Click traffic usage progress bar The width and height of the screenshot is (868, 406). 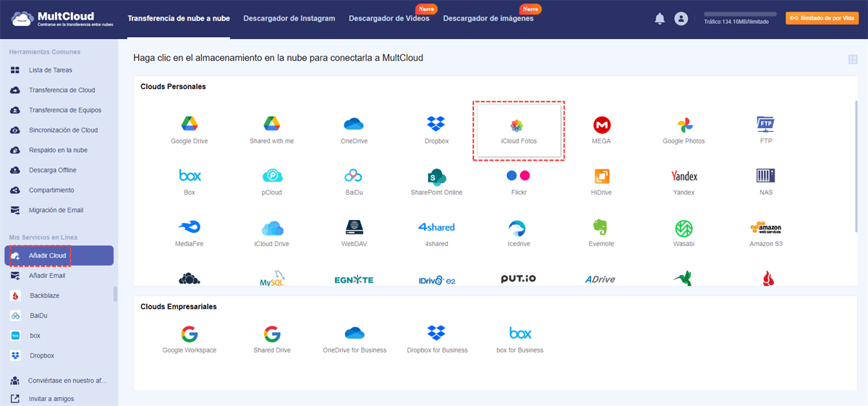click(740, 14)
